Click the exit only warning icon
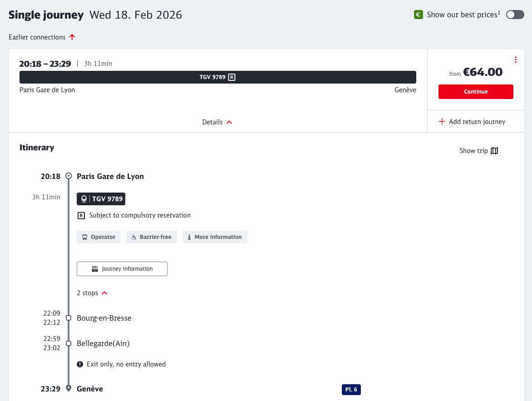 coord(80,364)
